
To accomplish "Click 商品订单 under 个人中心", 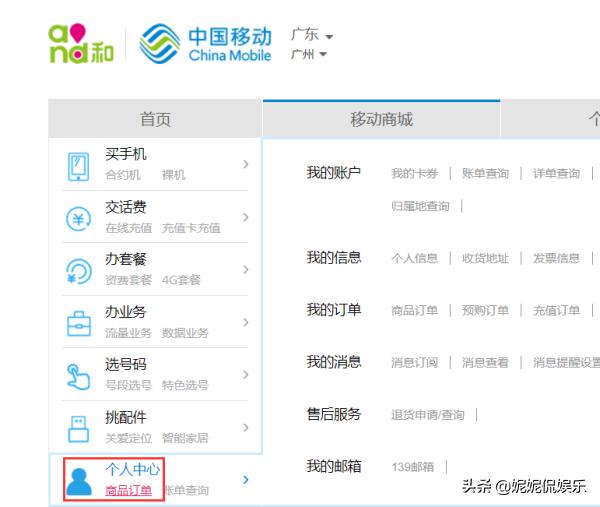I will point(129,490).
